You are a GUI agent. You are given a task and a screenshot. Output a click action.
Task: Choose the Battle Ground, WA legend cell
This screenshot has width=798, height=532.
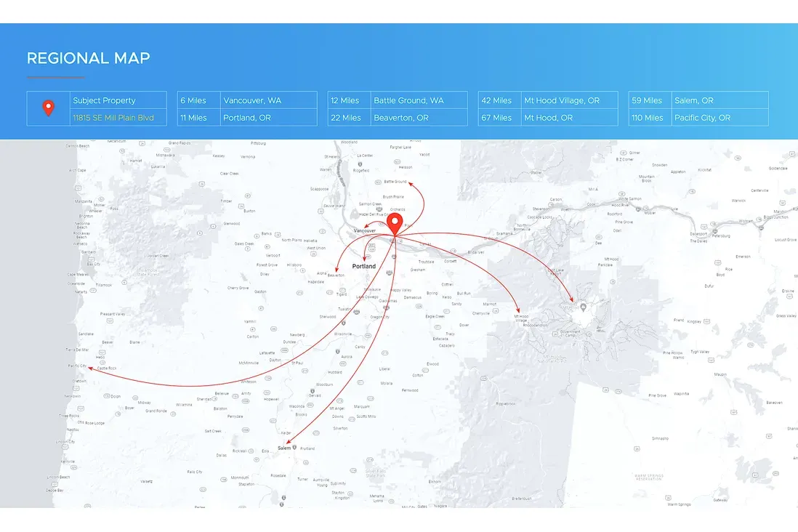[408, 100]
